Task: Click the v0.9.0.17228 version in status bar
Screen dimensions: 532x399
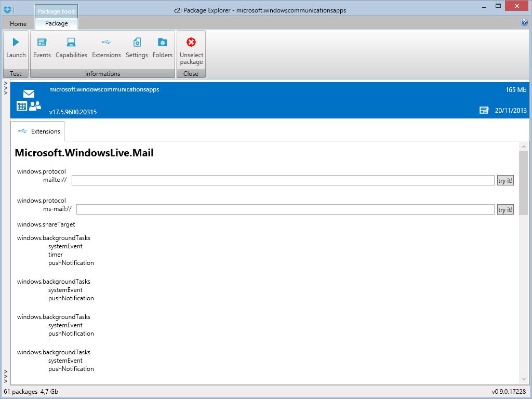Action: pyautogui.click(x=509, y=392)
